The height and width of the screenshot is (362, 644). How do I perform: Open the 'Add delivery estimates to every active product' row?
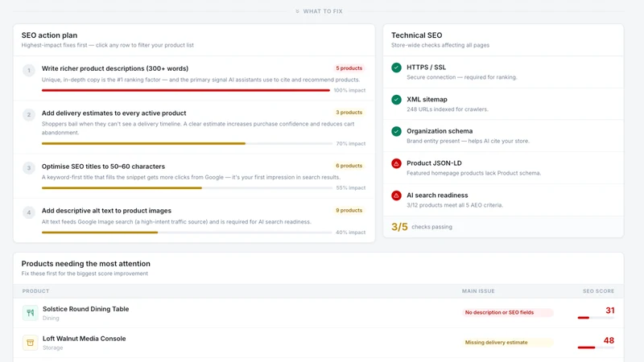pyautogui.click(x=194, y=127)
